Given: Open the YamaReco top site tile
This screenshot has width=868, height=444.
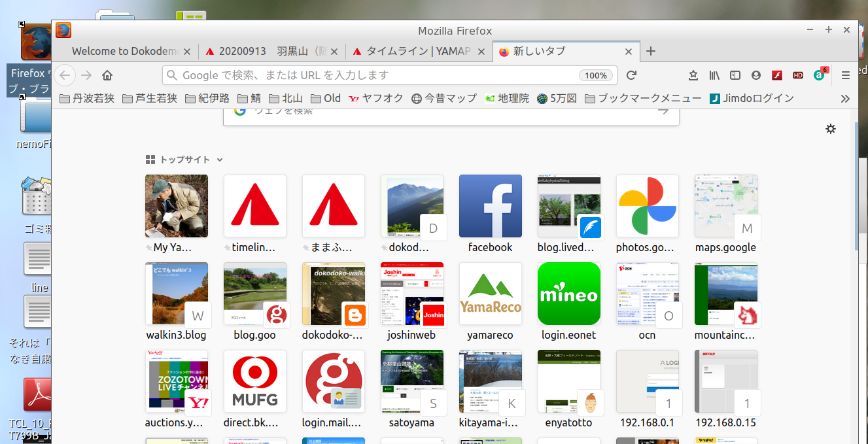Looking at the screenshot, I should click(491, 294).
